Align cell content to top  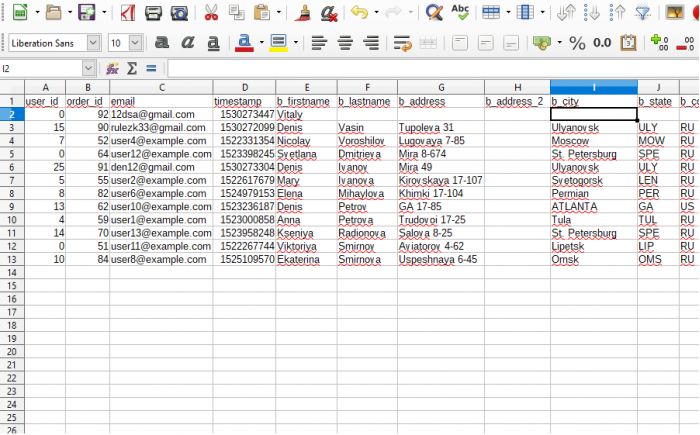(x=460, y=43)
